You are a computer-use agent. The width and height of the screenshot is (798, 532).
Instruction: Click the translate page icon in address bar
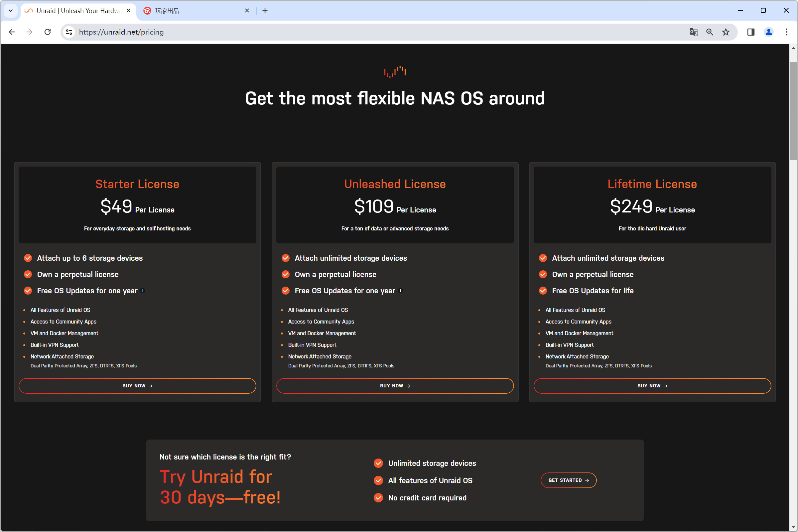pos(694,32)
